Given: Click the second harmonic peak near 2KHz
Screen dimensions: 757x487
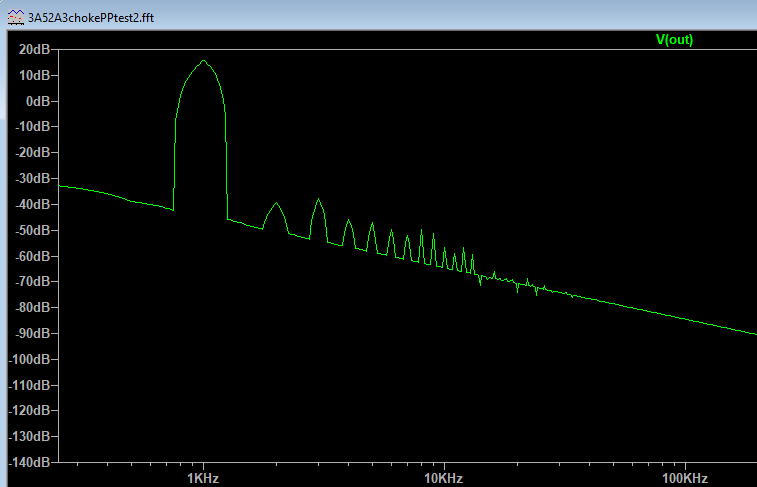Looking at the screenshot, I should (276, 203).
